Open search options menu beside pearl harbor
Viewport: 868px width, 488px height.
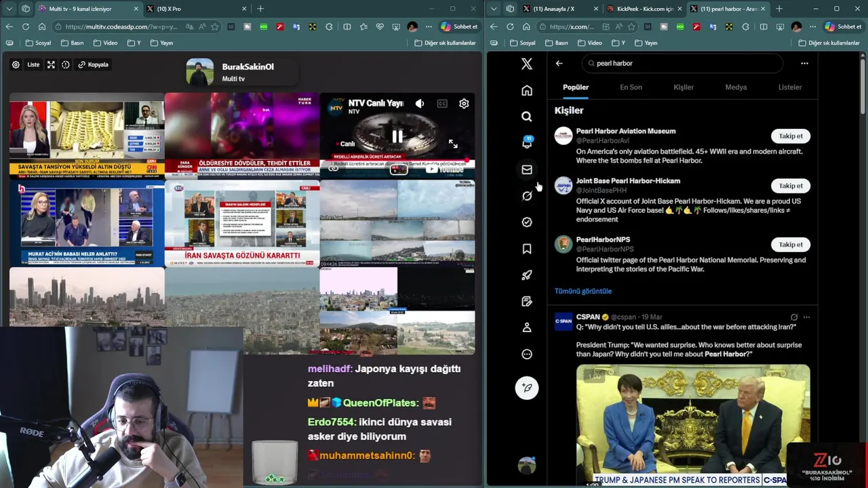pyautogui.click(x=804, y=63)
